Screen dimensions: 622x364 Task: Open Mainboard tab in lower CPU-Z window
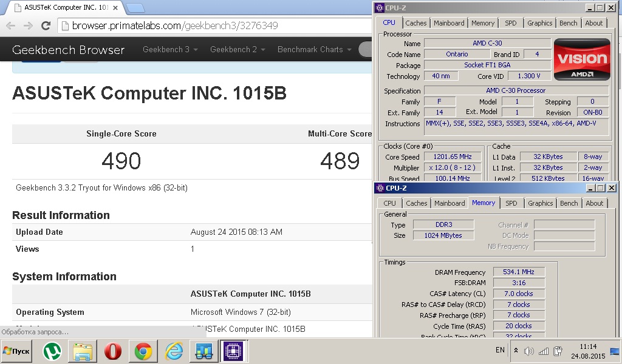point(449,203)
